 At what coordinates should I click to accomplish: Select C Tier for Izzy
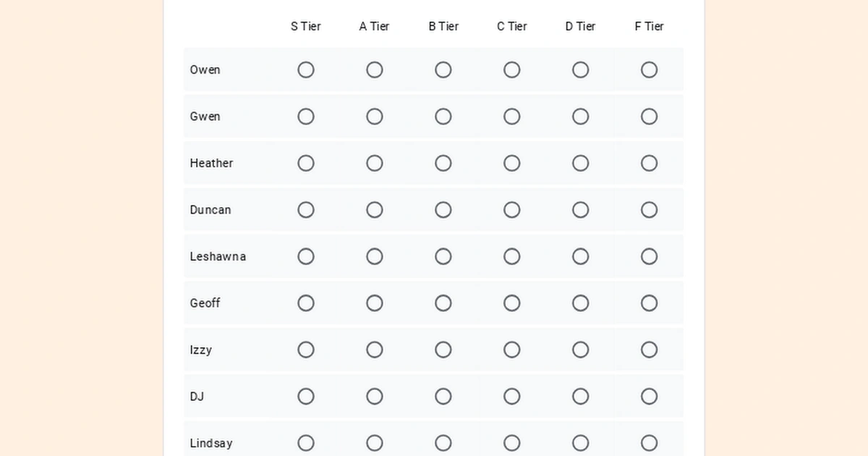[511, 350]
